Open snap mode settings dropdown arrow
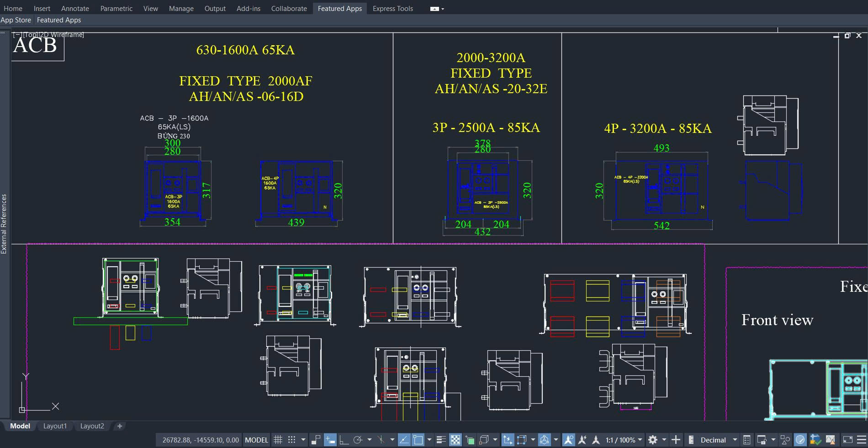 click(303, 440)
